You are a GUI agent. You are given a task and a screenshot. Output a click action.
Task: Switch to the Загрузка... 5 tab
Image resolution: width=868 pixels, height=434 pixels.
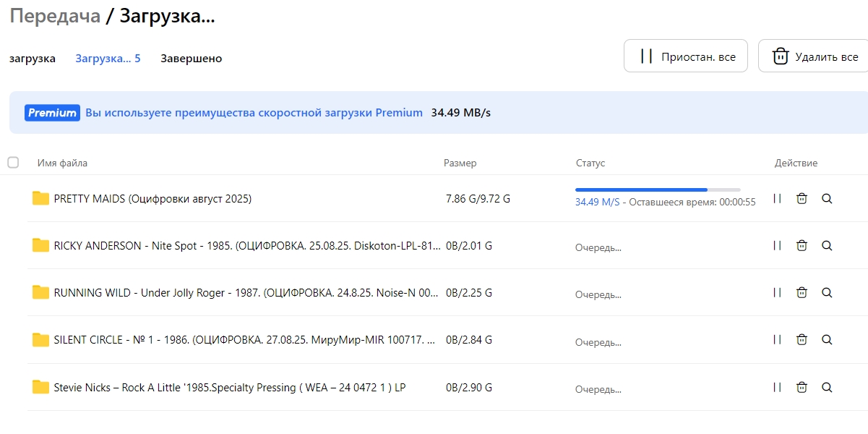tap(108, 59)
